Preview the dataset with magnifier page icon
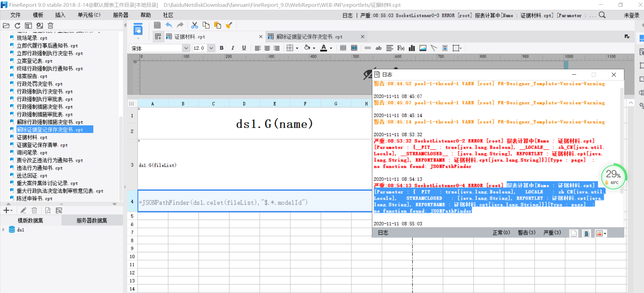Image resolution: width=644 pixels, height=293 pixels. [x=48, y=210]
